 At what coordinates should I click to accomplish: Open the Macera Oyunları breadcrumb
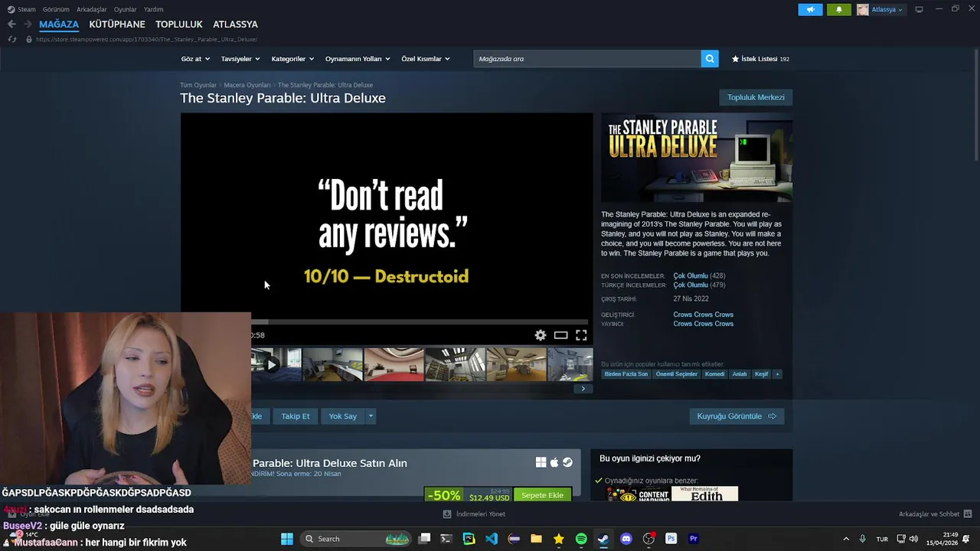(247, 85)
